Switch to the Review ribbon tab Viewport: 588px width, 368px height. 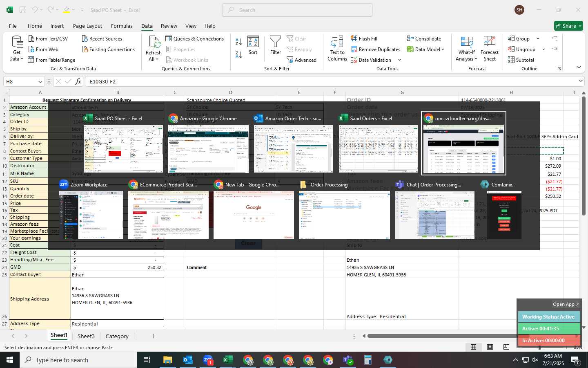[169, 26]
